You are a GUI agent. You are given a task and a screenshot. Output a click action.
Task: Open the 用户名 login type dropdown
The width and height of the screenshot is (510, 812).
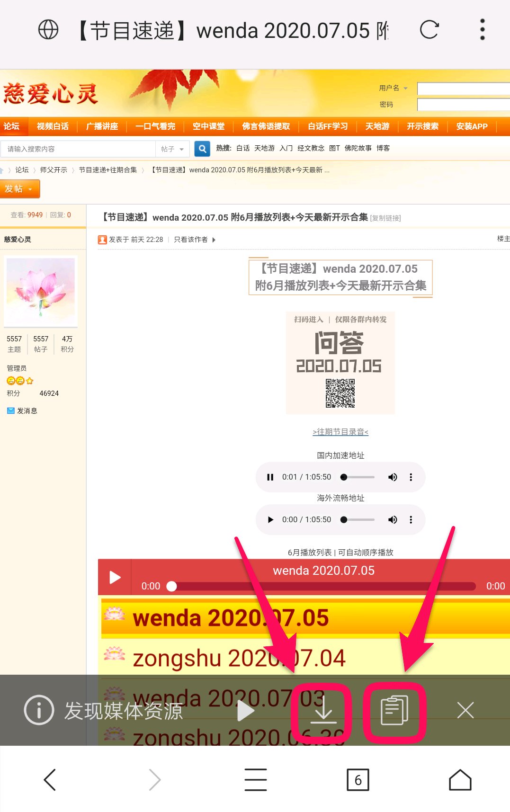point(393,88)
